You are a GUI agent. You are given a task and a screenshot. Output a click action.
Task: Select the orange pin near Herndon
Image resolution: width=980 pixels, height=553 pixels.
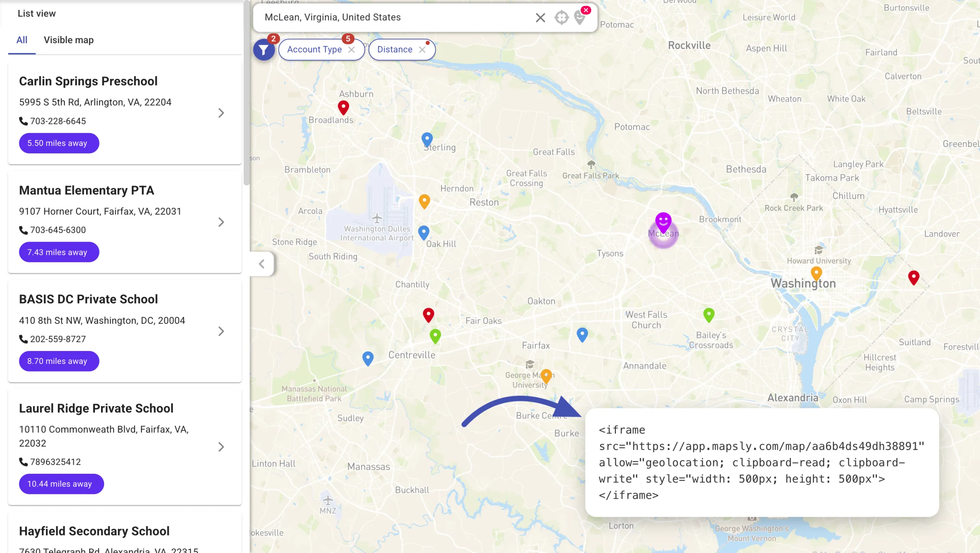[424, 202]
